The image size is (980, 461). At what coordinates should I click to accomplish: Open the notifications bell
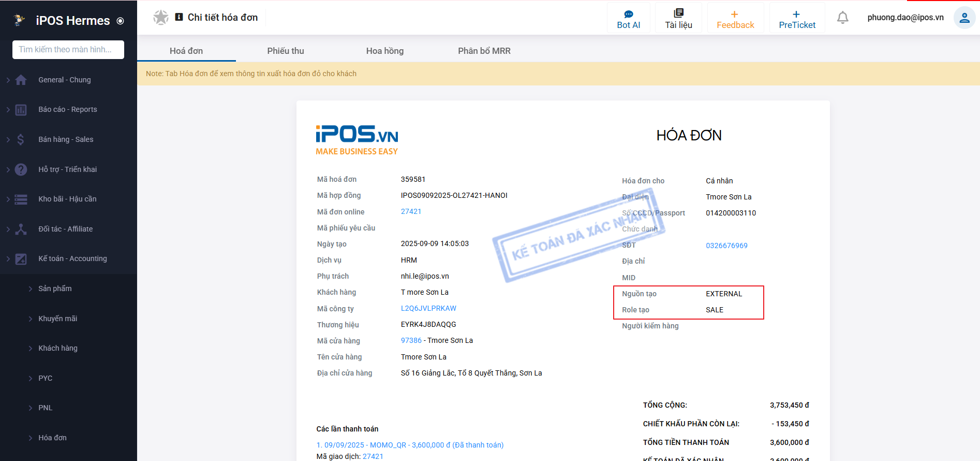(x=843, y=18)
